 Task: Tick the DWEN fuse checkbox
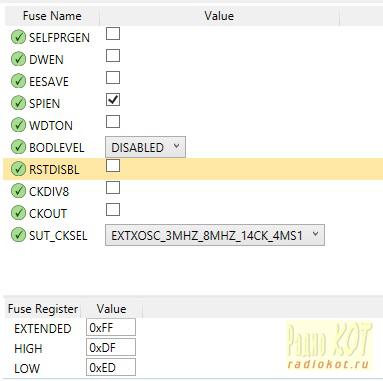[113, 56]
